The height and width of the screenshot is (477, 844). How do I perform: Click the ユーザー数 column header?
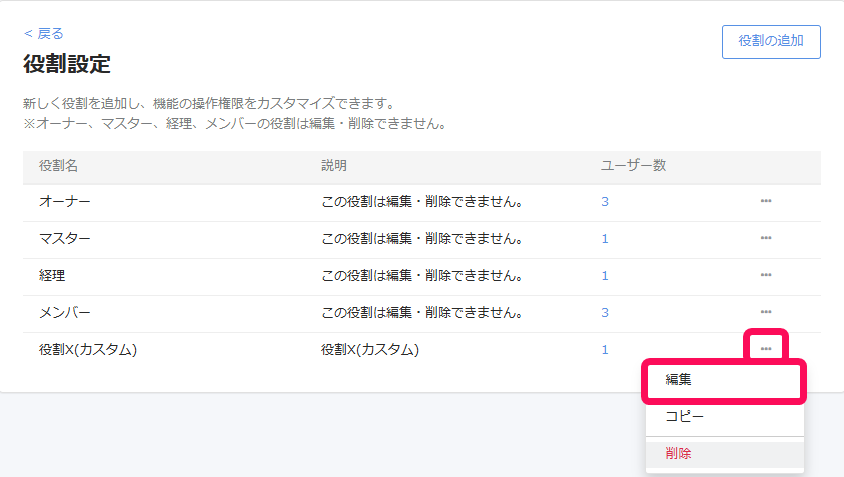click(634, 165)
